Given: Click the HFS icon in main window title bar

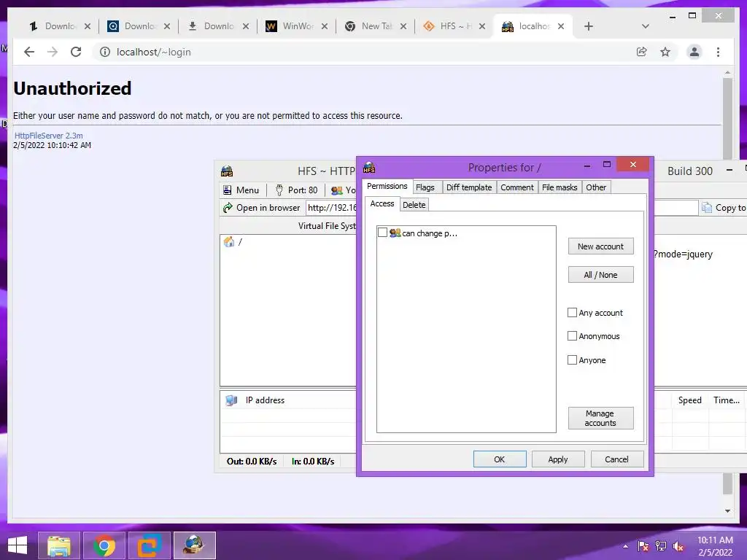Looking at the screenshot, I should 227,171.
